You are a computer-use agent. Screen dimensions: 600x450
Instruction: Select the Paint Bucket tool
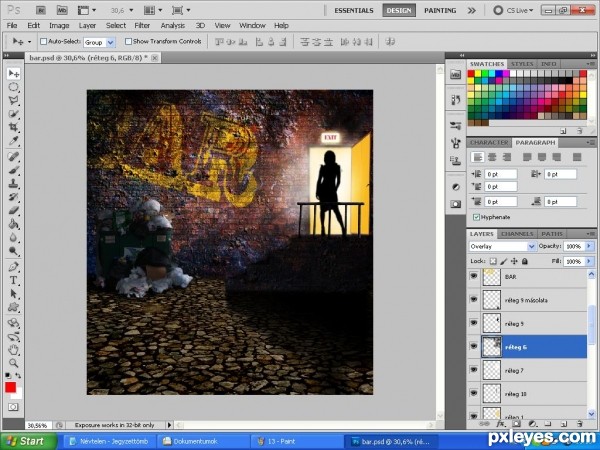tap(13, 224)
